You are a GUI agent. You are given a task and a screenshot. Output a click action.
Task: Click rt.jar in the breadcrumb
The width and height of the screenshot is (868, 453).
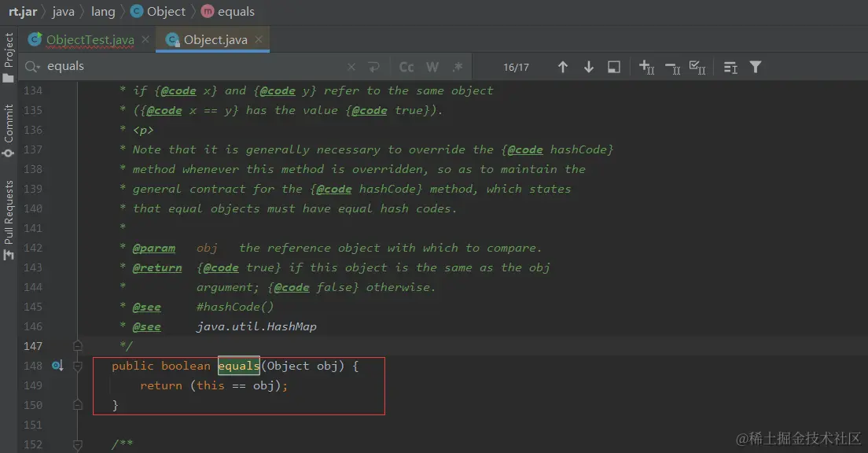tap(23, 12)
